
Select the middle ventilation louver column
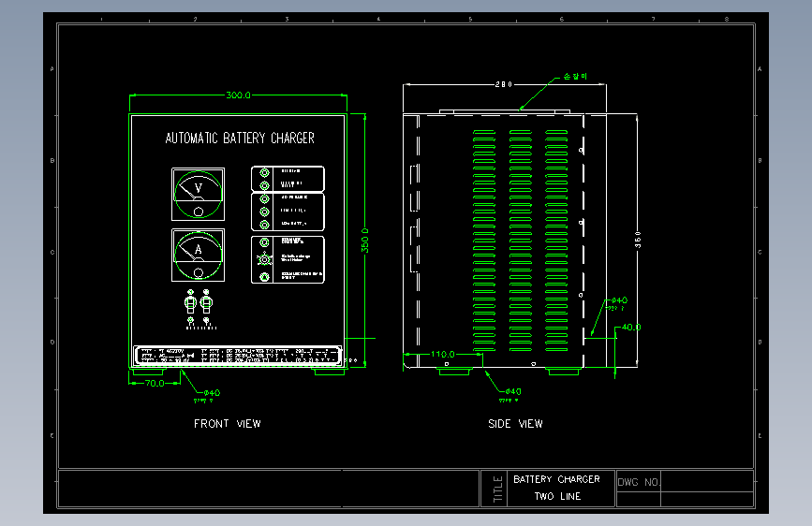pos(521,241)
